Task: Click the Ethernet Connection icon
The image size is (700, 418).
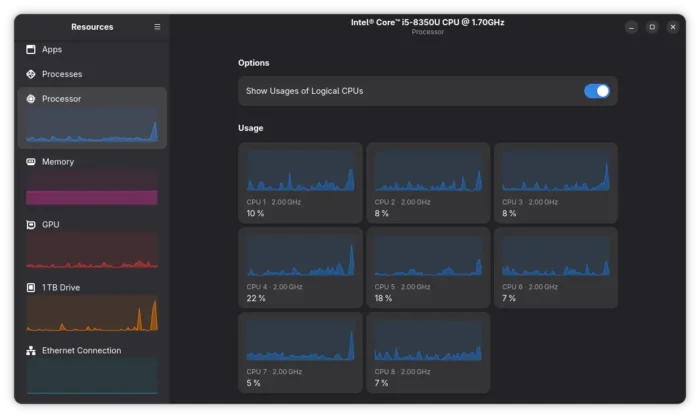Action: [31, 351]
